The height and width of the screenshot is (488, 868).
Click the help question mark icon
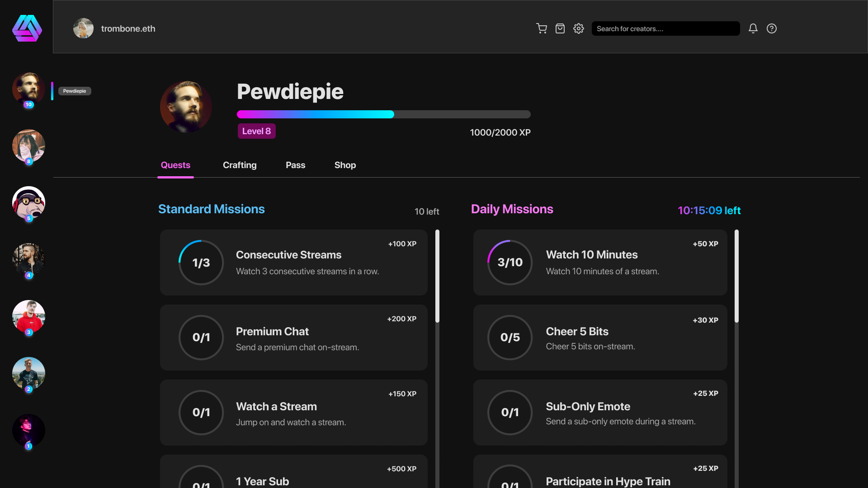[771, 28]
